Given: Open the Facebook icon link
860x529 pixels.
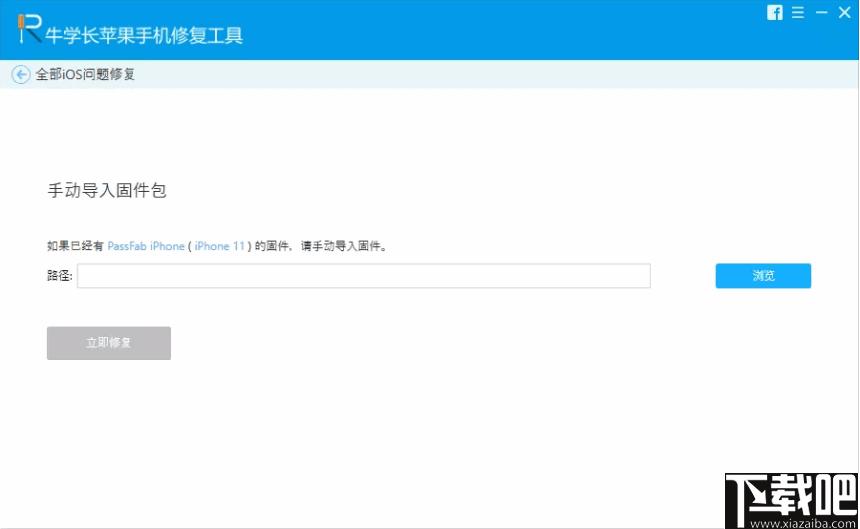Looking at the screenshot, I should 774,13.
